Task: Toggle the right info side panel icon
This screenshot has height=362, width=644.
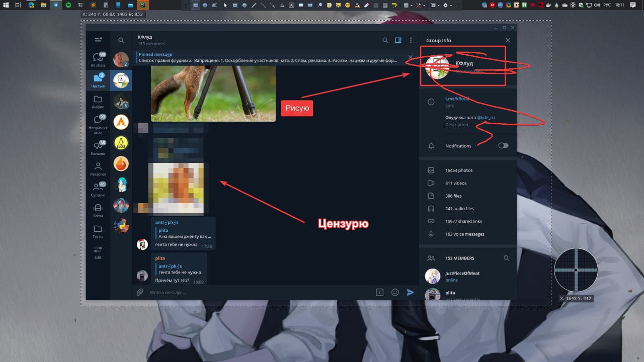Action: click(x=398, y=40)
